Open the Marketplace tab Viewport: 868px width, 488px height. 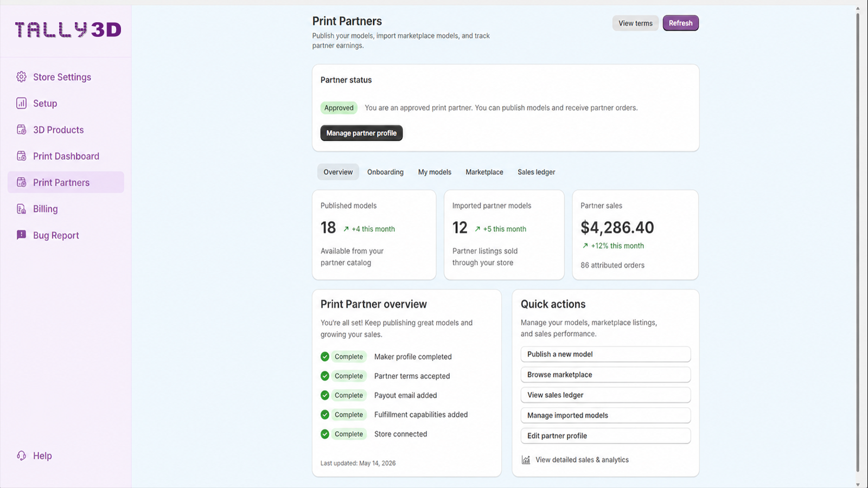click(x=484, y=172)
